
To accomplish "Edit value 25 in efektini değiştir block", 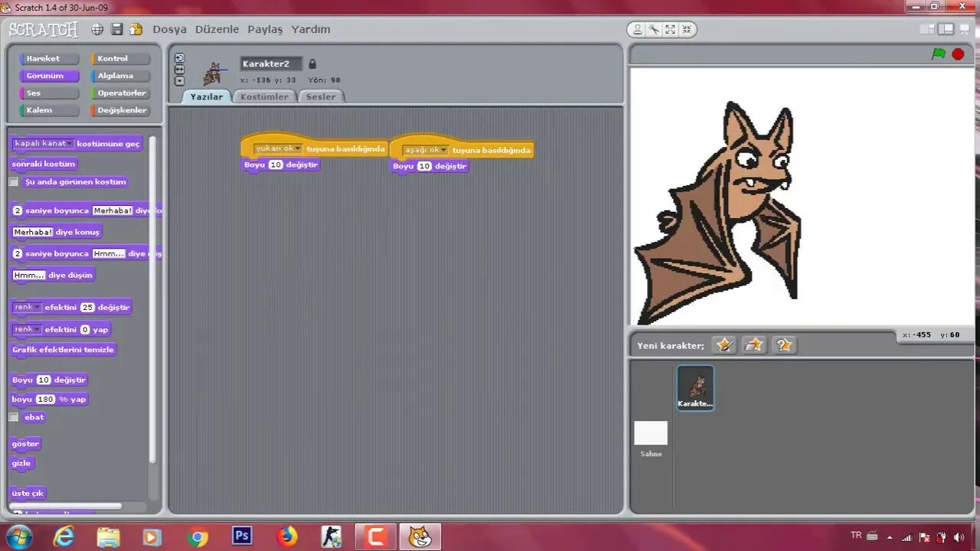I will click(x=87, y=307).
